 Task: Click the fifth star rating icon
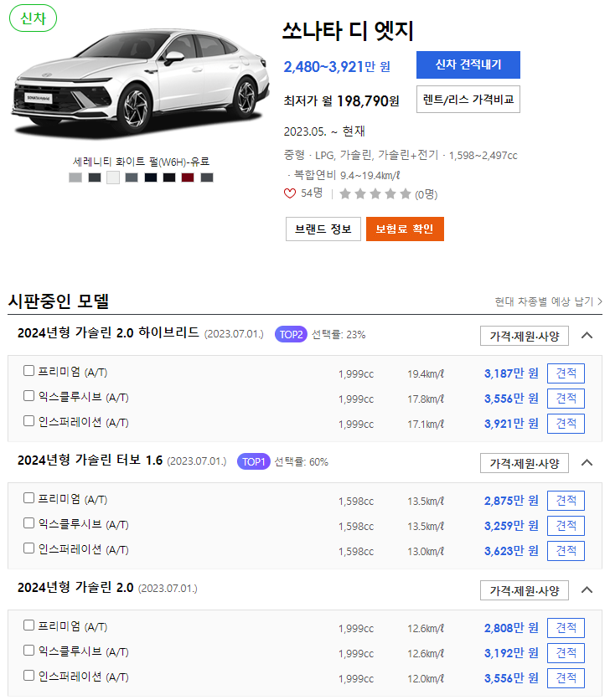406,193
